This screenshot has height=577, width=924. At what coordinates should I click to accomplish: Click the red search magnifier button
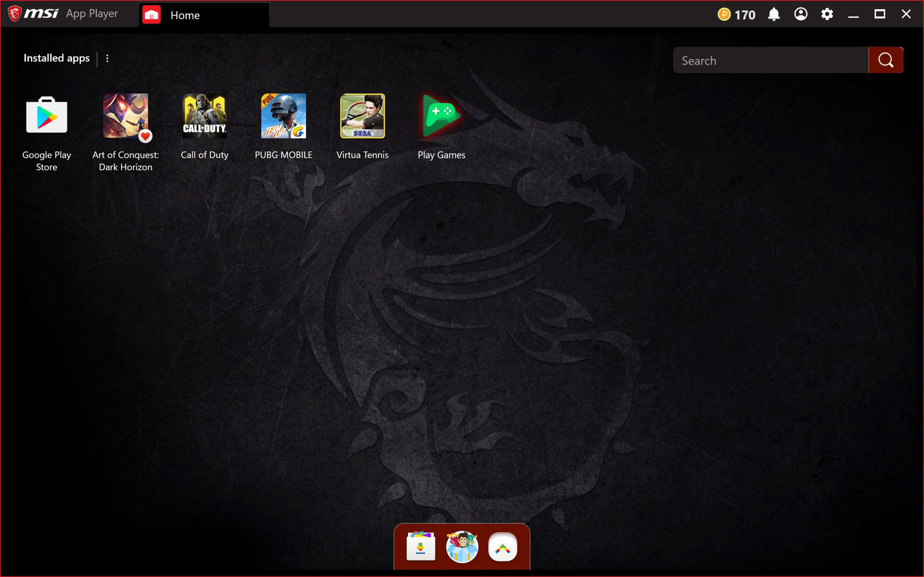[x=885, y=60]
